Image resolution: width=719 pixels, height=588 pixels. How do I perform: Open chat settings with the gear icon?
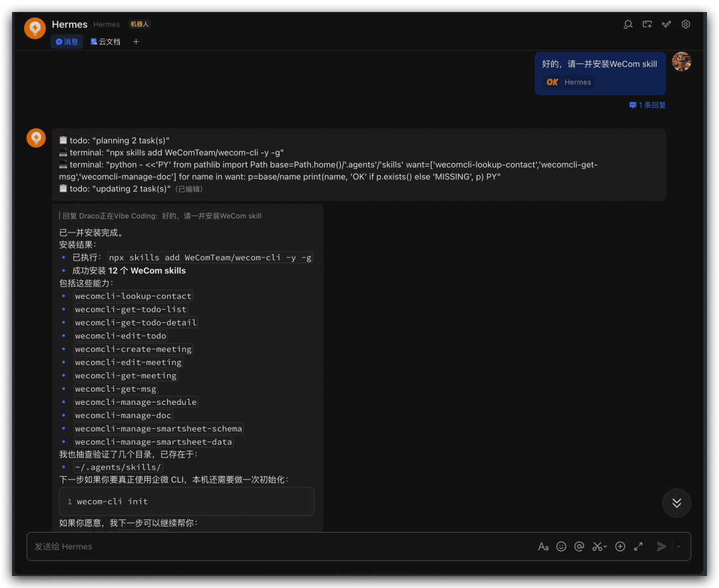click(686, 24)
